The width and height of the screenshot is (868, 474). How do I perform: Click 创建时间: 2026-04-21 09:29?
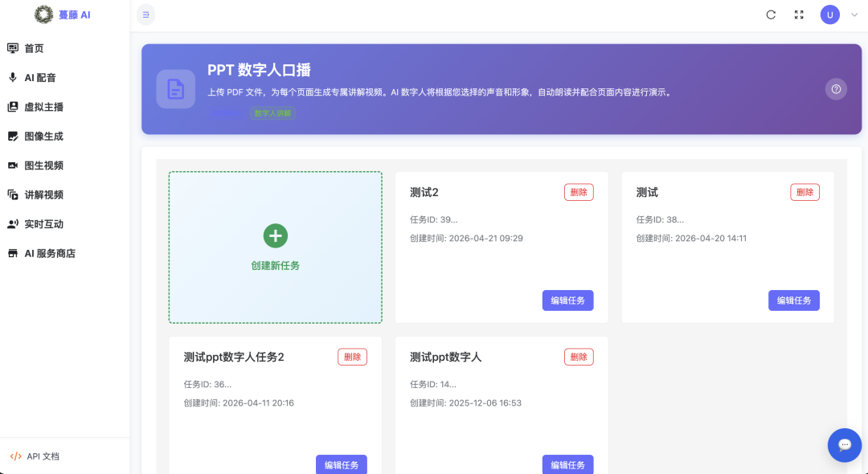466,239
